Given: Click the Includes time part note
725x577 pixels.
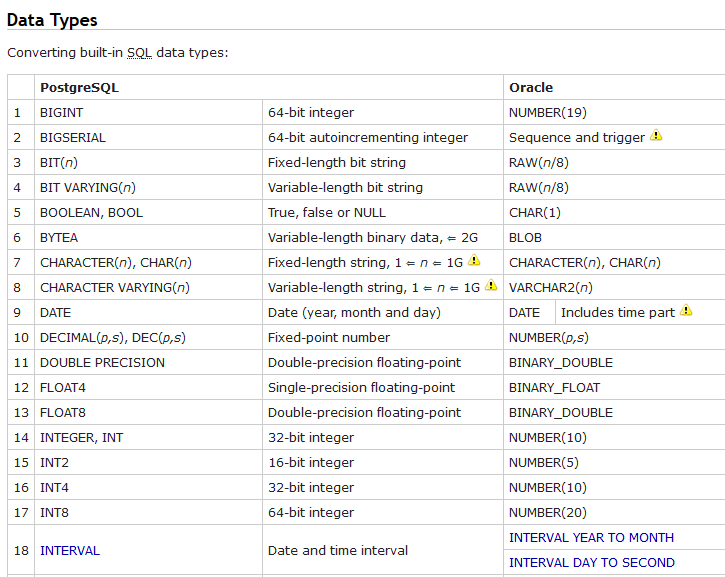Looking at the screenshot, I should 618,312.
